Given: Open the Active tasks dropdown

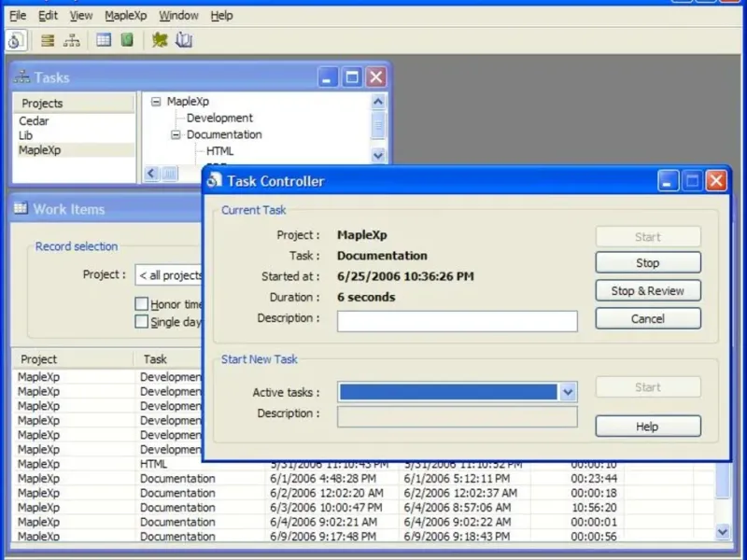Looking at the screenshot, I should tap(568, 393).
